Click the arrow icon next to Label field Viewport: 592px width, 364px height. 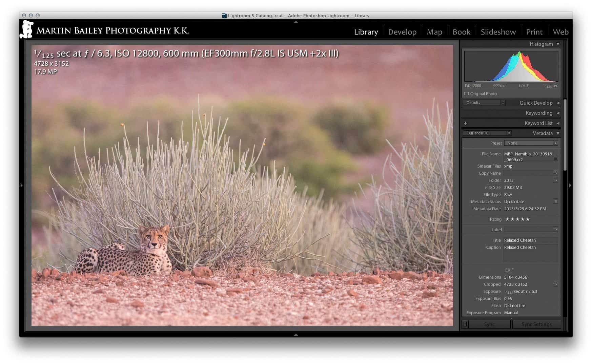click(555, 230)
